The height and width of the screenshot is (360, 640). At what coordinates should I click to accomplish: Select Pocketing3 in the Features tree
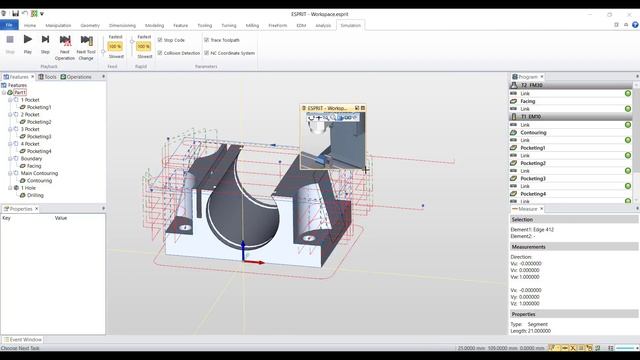click(x=39, y=136)
